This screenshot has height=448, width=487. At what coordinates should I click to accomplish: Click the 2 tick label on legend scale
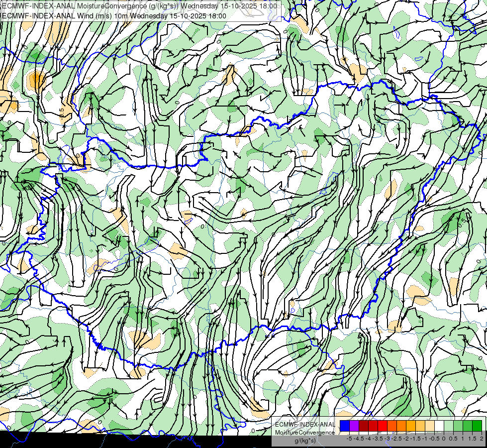[x=482, y=439]
